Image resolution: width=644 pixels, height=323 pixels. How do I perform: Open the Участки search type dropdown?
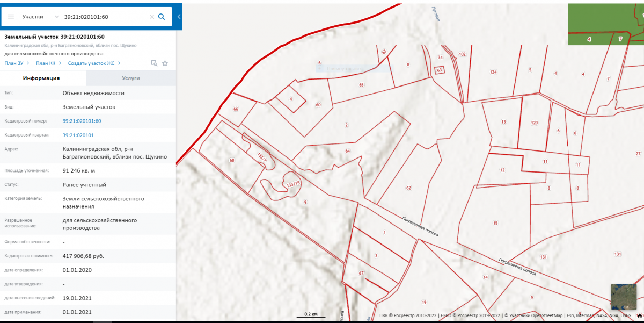point(40,17)
